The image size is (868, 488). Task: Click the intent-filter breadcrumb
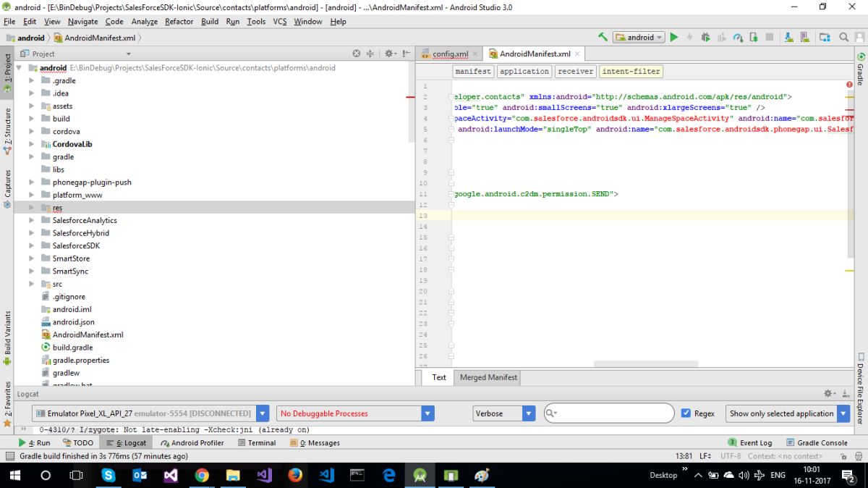pyautogui.click(x=631, y=71)
